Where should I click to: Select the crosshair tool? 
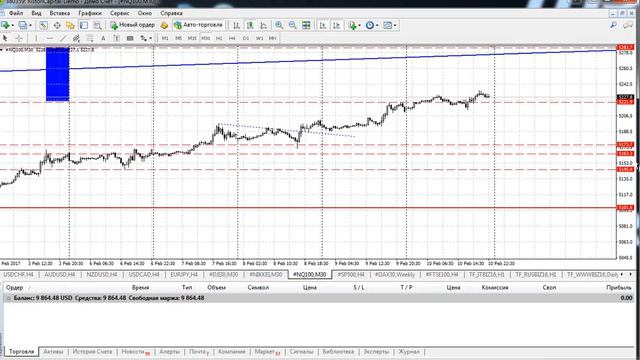19,38
